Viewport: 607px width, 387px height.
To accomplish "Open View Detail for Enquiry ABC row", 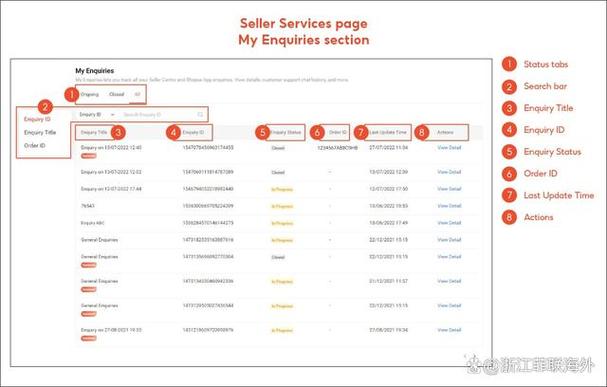I will tap(449, 223).
